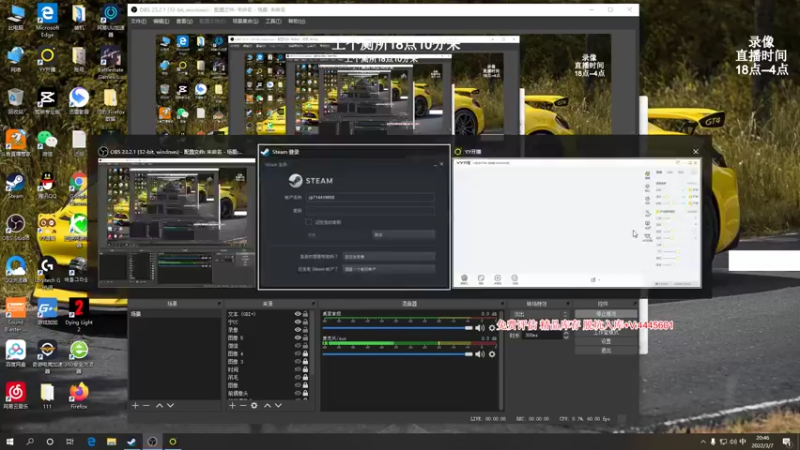Viewport: 800px width, 450px height.
Task: Add a new source with plus icon
Action: point(232,405)
